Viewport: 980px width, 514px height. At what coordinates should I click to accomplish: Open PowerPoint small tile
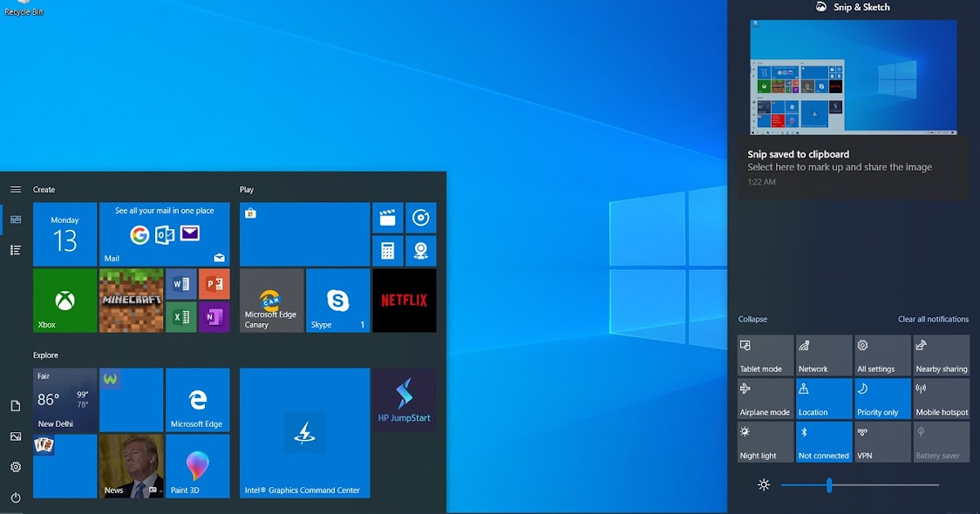(214, 284)
